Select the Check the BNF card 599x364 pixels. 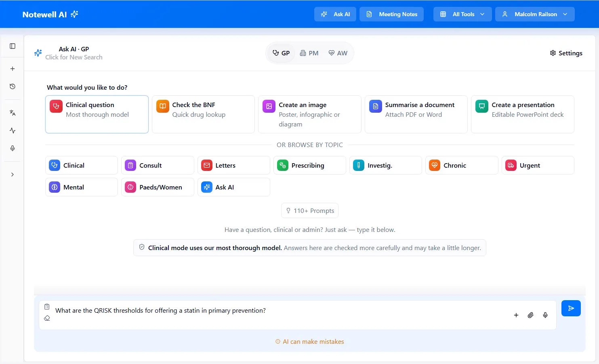tap(203, 114)
